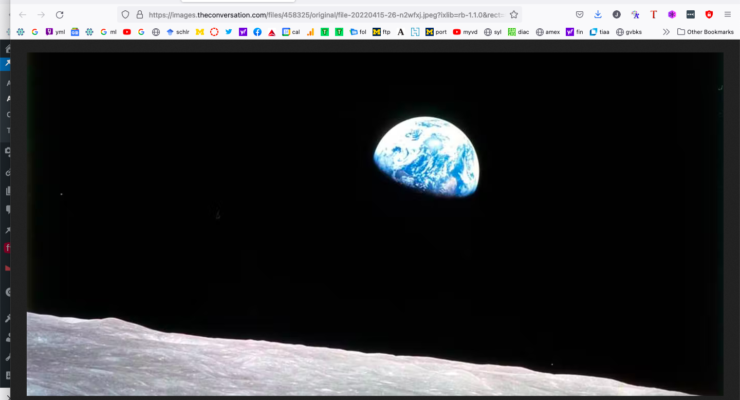The width and height of the screenshot is (740, 400).
Task: Open the tracking protection shield icon
Action: 125,15
